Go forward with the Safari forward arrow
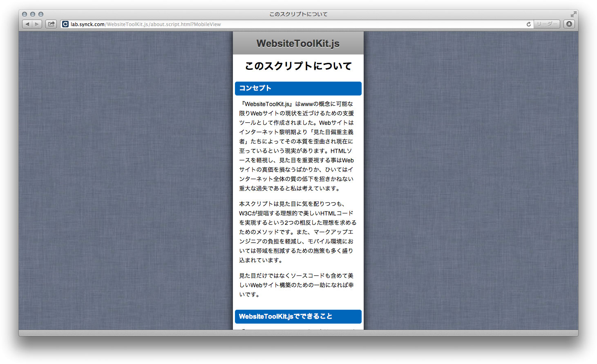Viewport: 597px width, 364px height. 37,24
